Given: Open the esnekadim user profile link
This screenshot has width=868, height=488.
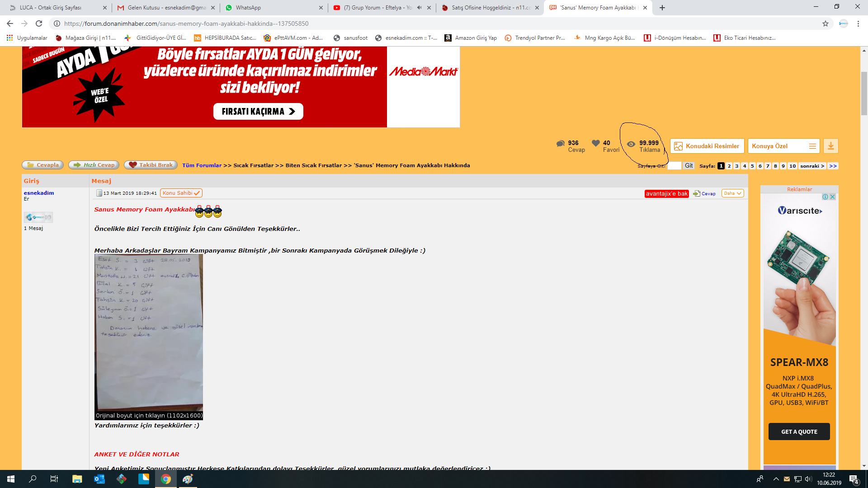Looking at the screenshot, I should pos(39,193).
